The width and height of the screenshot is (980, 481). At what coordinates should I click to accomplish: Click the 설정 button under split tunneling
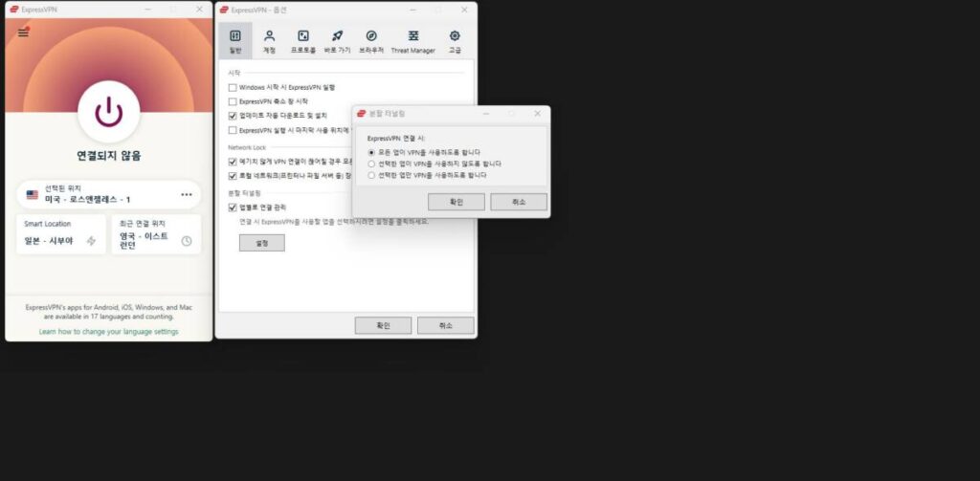click(x=261, y=243)
